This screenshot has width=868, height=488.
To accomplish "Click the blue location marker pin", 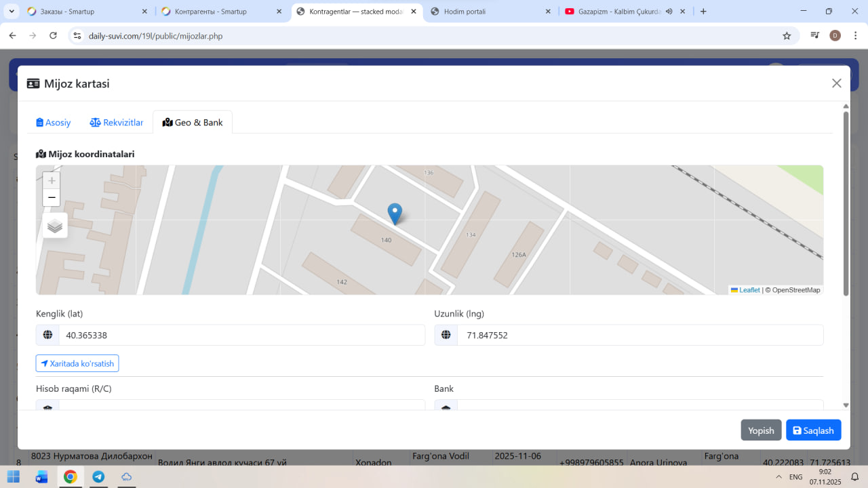I will pos(394,213).
